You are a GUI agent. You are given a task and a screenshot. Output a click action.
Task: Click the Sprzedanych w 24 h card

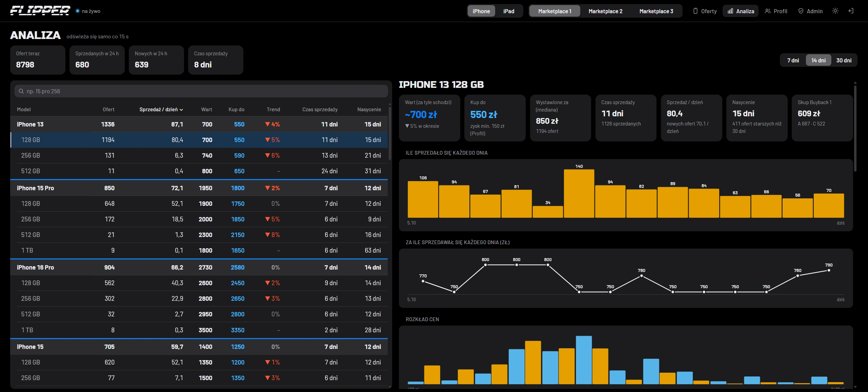coord(97,60)
